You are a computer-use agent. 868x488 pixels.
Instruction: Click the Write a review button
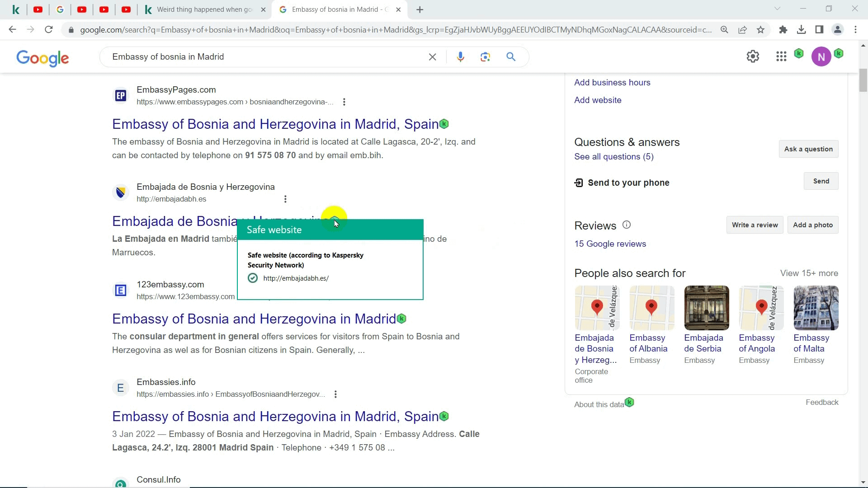coord(755,225)
